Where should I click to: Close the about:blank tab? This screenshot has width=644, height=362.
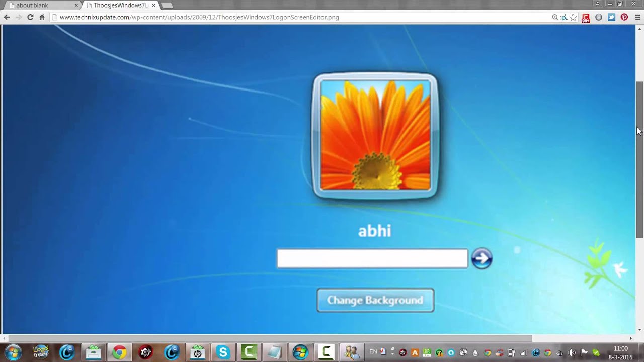pos(76,5)
